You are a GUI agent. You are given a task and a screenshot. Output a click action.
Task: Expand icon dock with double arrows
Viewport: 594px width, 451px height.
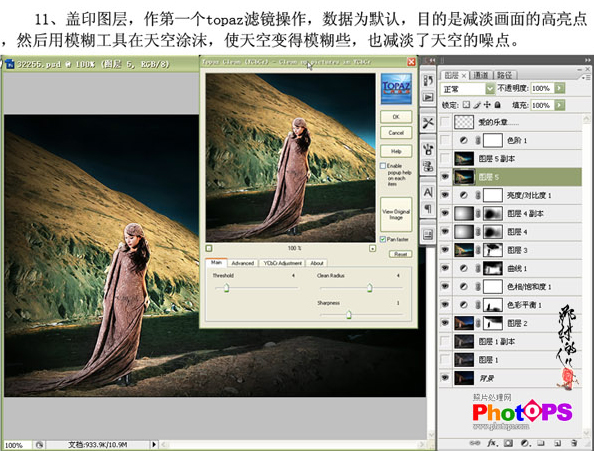coord(432,60)
